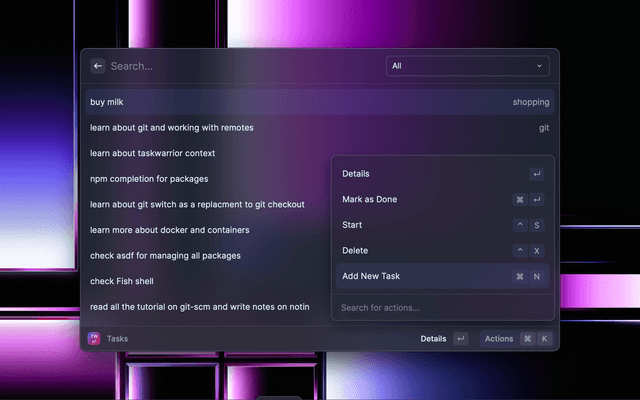Expand filter list using the chevron arrow
The height and width of the screenshot is (400, 640).
[x=540, y=66]
